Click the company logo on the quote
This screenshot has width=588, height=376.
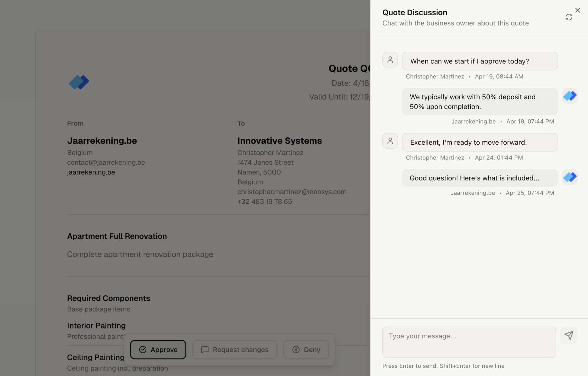[x=79, y=82]
